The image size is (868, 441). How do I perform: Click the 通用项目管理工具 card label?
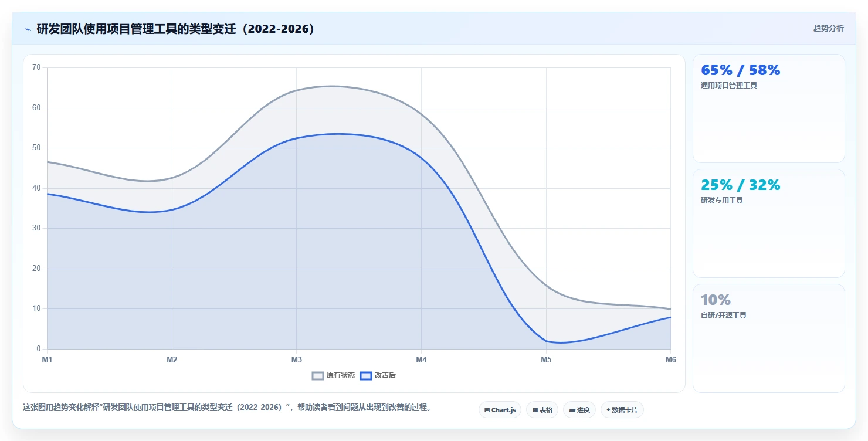[729, 86]
